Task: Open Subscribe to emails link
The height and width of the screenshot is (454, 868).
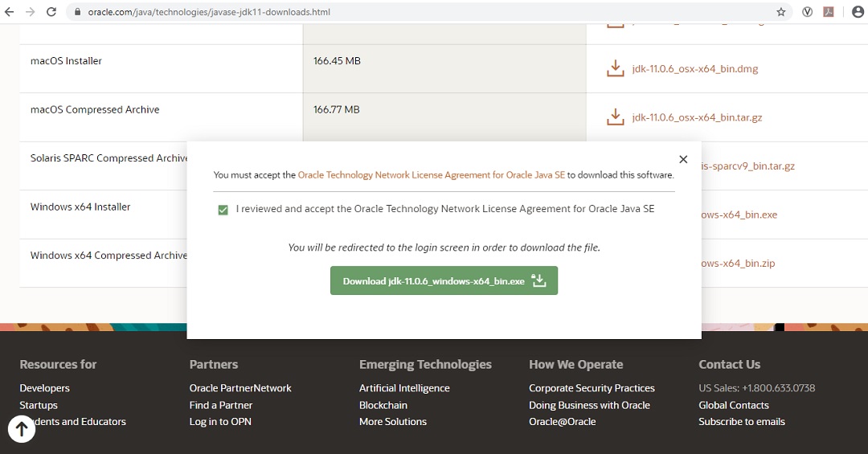Action: 742,422
